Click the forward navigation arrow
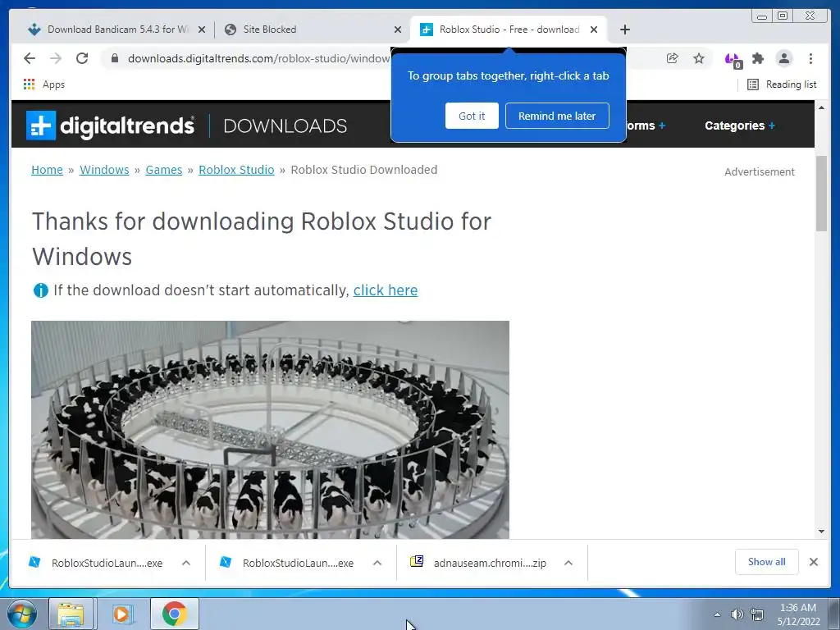 [x=56, y=58]
